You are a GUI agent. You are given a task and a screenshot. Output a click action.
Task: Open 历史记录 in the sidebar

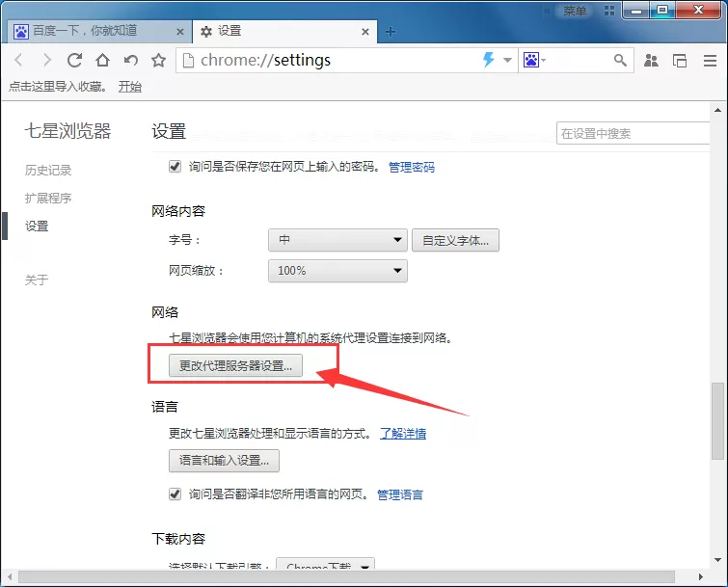click(48, 171)
